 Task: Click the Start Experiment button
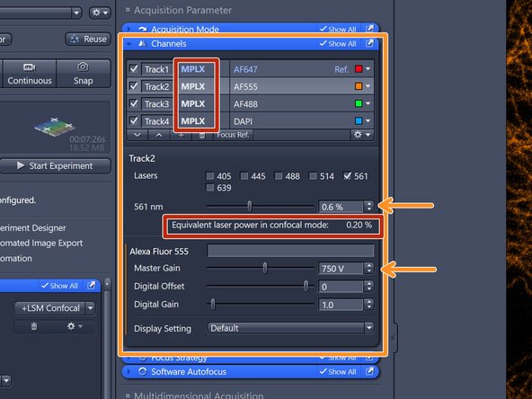[x=55, y=166]
